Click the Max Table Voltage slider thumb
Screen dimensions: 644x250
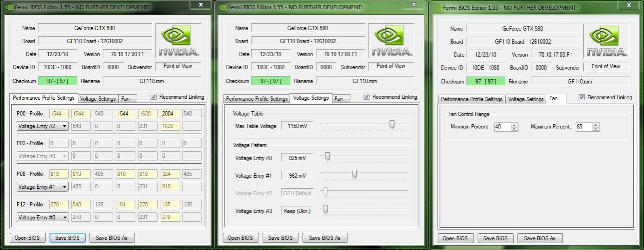(x=392, y=124)
